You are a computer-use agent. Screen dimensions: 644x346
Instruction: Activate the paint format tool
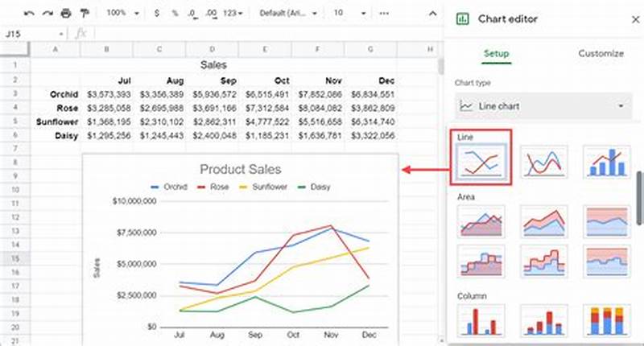(85, 13)
